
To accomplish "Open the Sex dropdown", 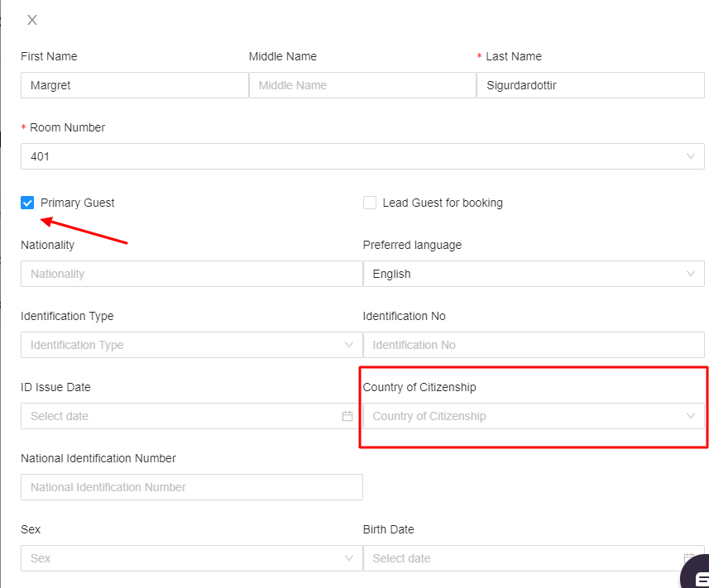I will pos(192,558).
